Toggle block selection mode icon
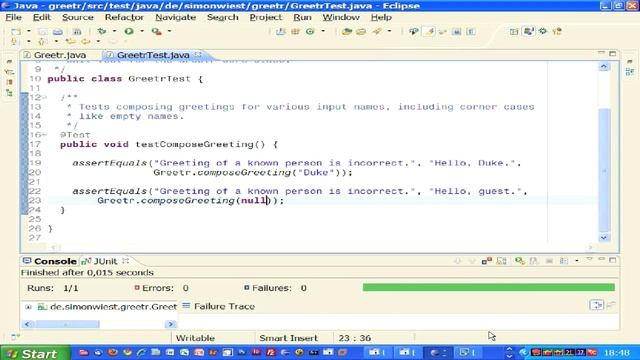Viewport: 640px width, 360px height. tap(456, 31)
